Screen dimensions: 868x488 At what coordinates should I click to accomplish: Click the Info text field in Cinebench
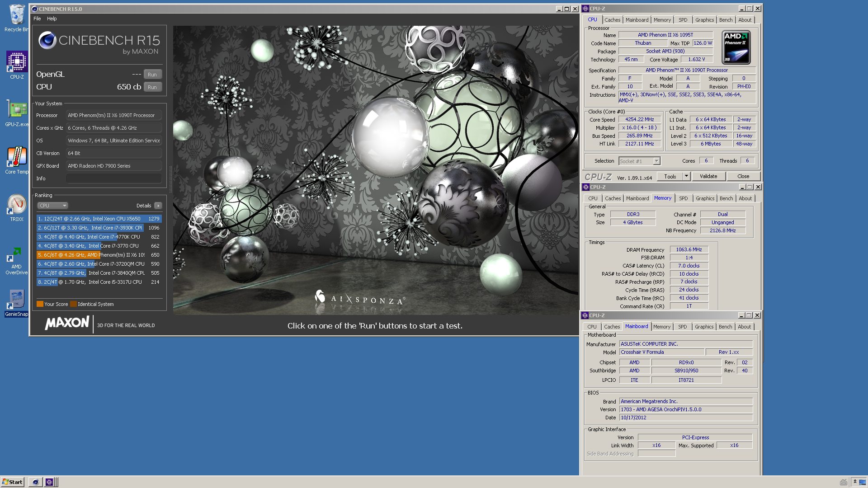point(113,178)
